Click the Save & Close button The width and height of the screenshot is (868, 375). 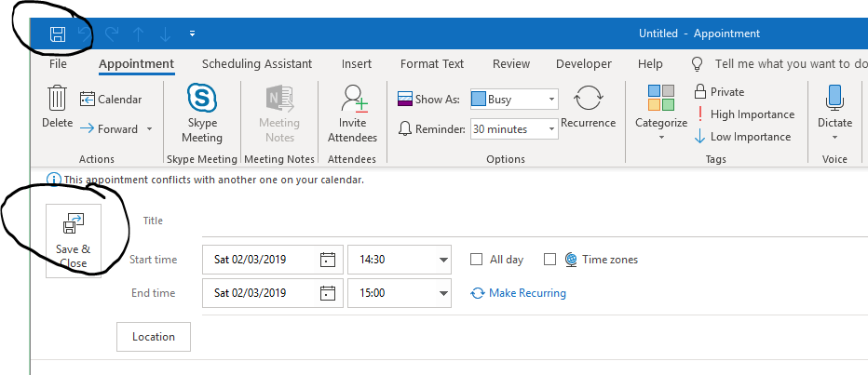point(73,241)
